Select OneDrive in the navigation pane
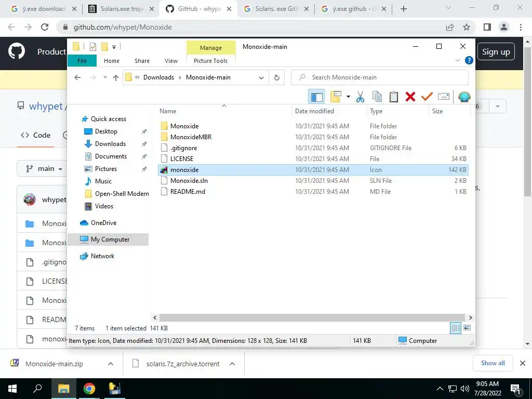Screen dimensions: 532x399 [x=103, y=223]
